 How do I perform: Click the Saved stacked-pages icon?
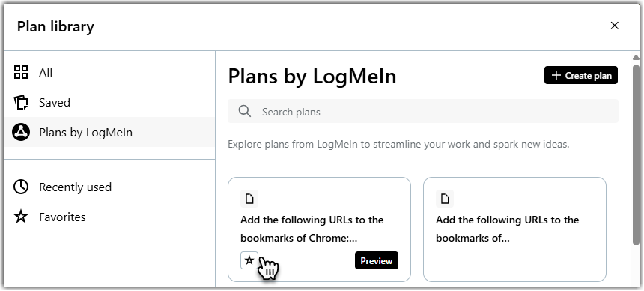point(21,102)
